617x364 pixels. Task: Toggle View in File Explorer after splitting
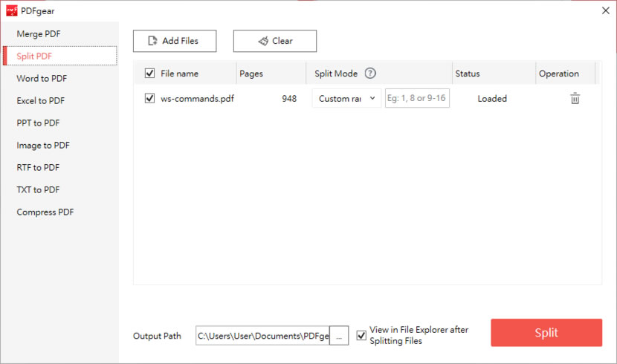click(x=361, y=336)
